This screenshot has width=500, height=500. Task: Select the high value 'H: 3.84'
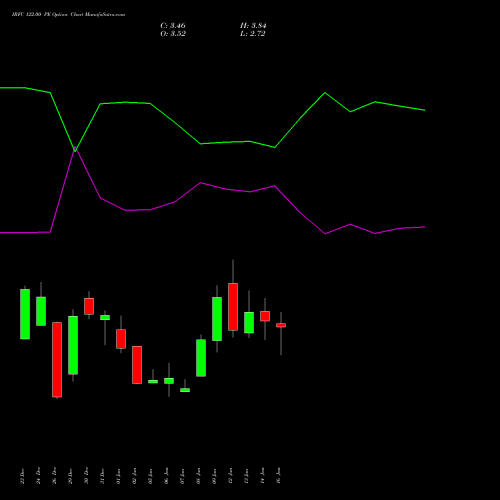pos(253,26)
